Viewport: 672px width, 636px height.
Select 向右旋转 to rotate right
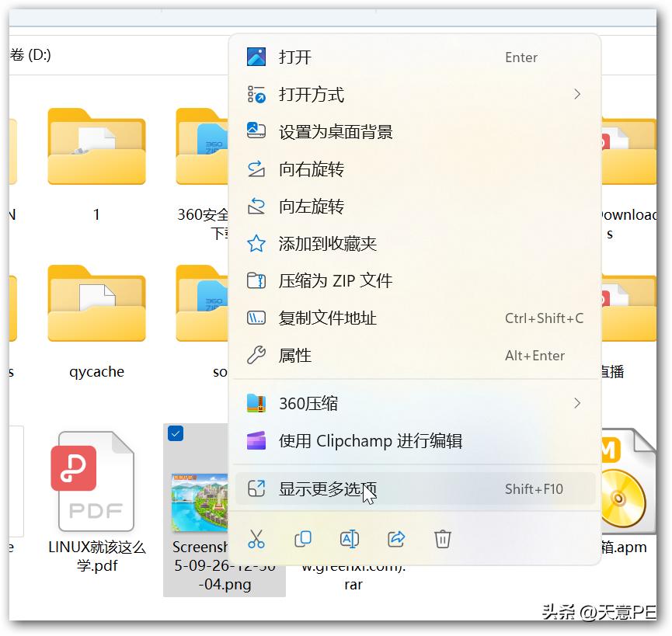click(x=415, y=169)
